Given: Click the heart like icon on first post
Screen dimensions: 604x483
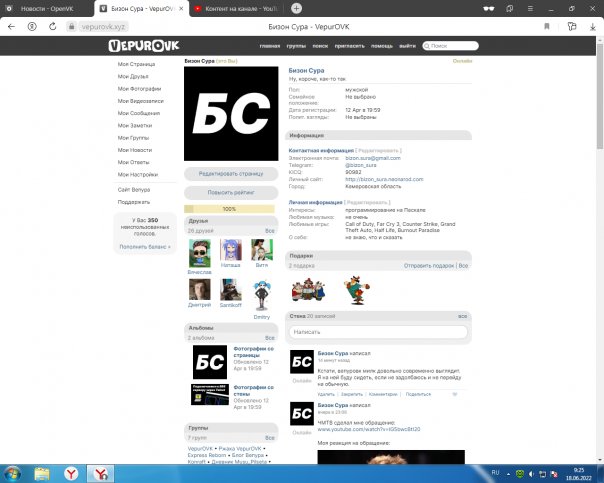Looking at the screenshot, I should (x=455, y=394).
